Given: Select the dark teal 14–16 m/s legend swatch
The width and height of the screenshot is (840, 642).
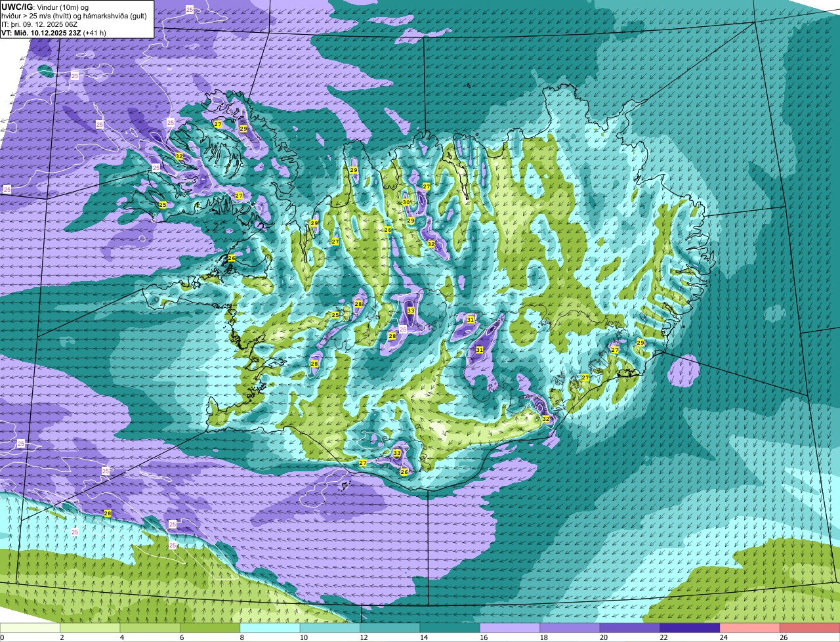Looking at the screenshot, I should 450,628.
